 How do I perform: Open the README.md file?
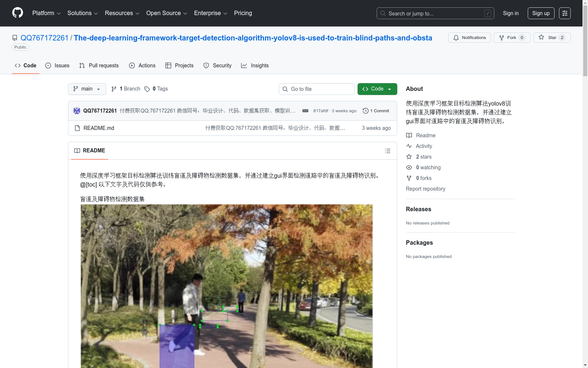[99, 128]
